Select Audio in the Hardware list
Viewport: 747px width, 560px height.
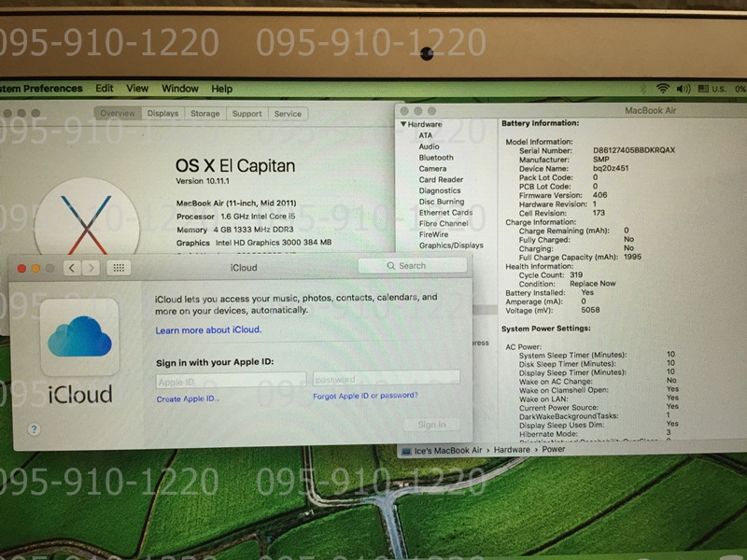[429, 147]
